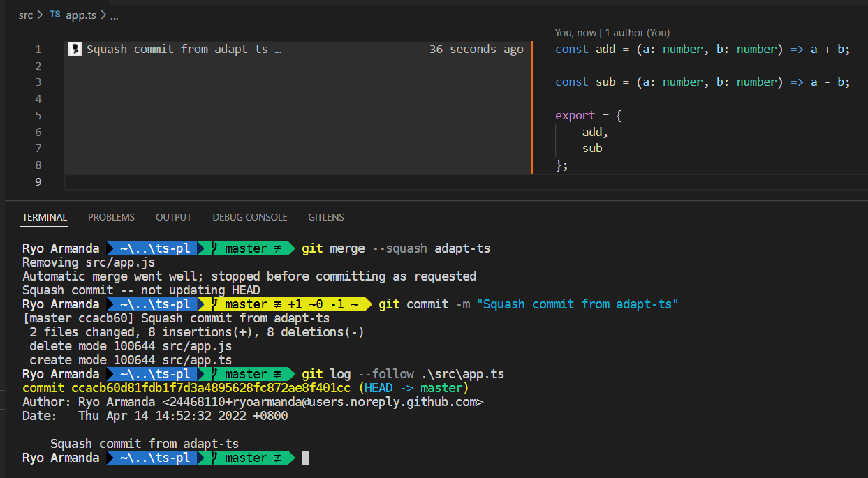Switch to the PROBLEMS tab

click(111, 217)
